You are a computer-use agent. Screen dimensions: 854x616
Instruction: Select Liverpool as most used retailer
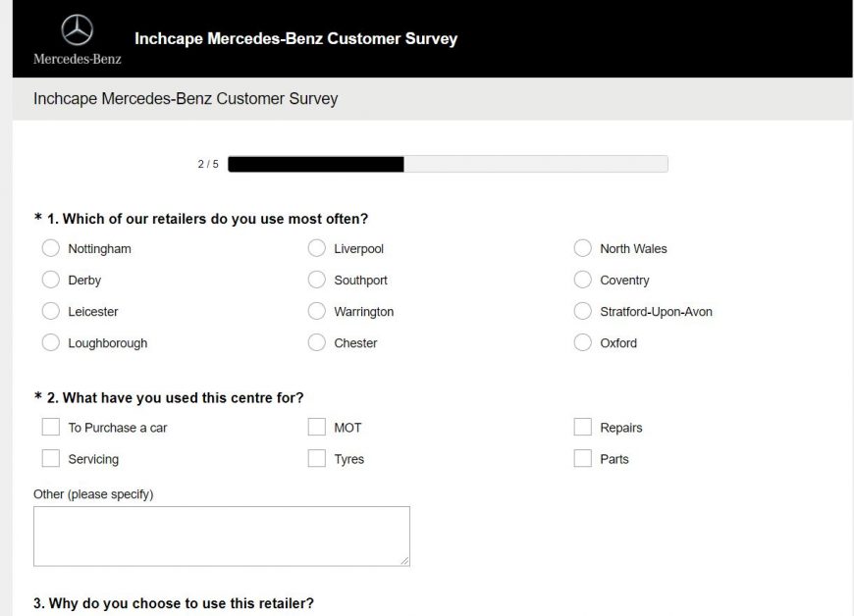[317, 249]
